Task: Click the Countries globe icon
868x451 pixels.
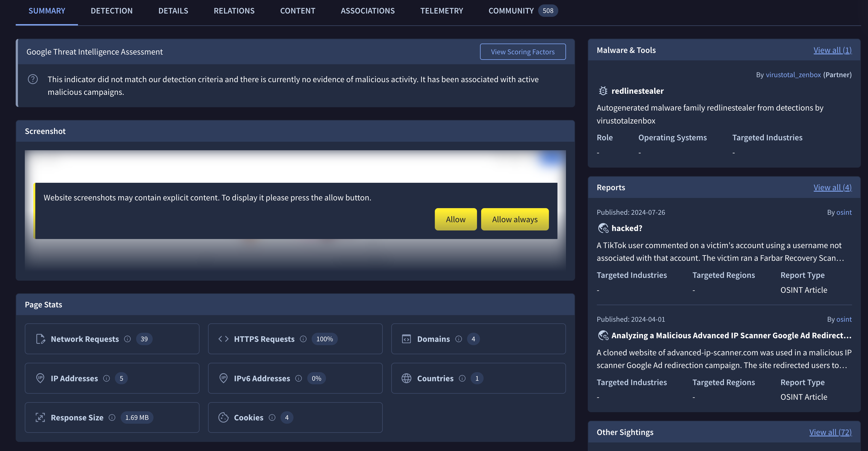Action: click(406, 378)
